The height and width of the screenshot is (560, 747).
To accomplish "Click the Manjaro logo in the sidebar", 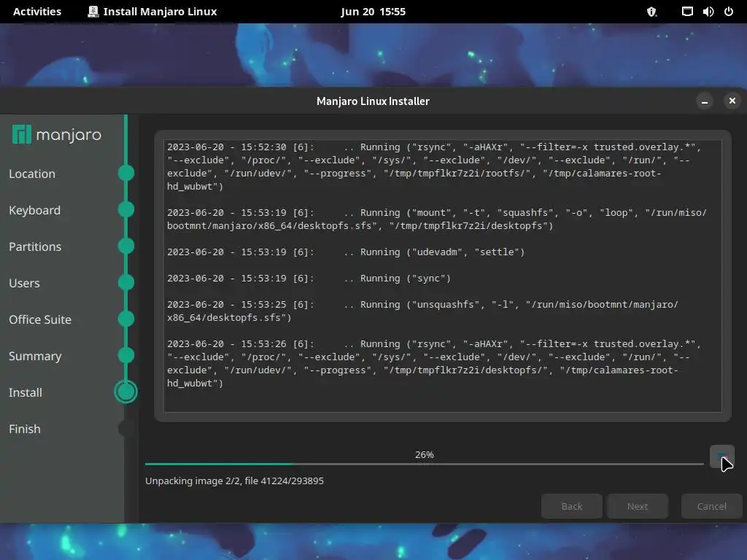I will 56,135.
